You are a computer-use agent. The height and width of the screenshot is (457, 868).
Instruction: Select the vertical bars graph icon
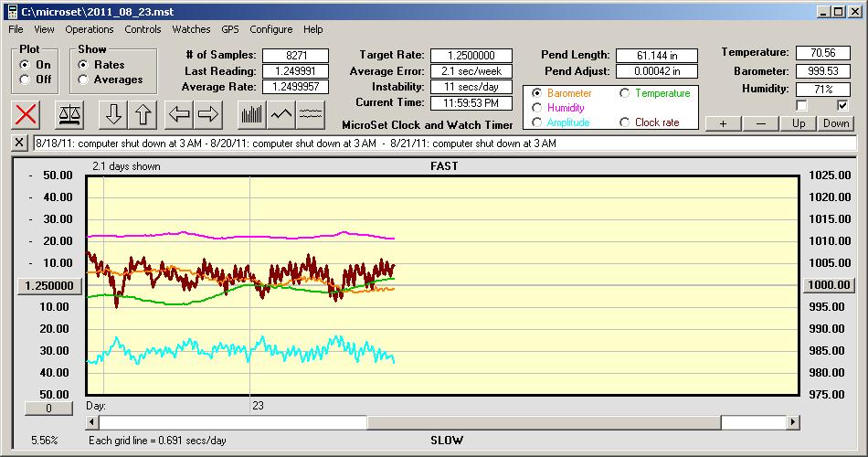tap(252, 114)
